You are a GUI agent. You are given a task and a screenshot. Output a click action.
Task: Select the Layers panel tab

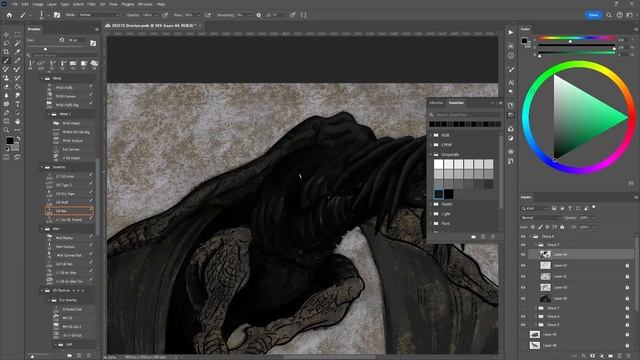[526, 197]
